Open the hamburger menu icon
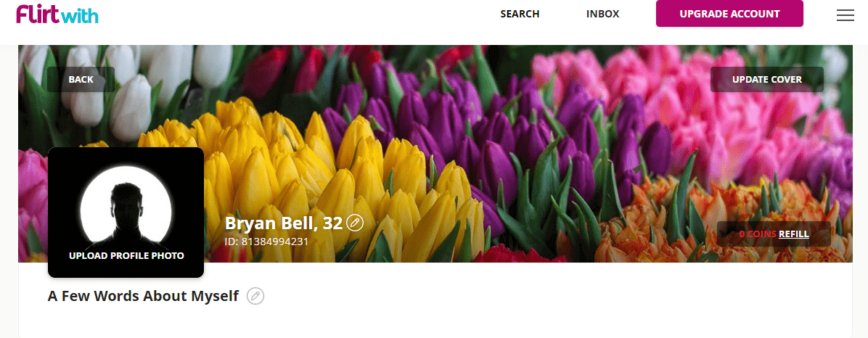The height and width of the screenshot is (338, 868). pos(846,15)
